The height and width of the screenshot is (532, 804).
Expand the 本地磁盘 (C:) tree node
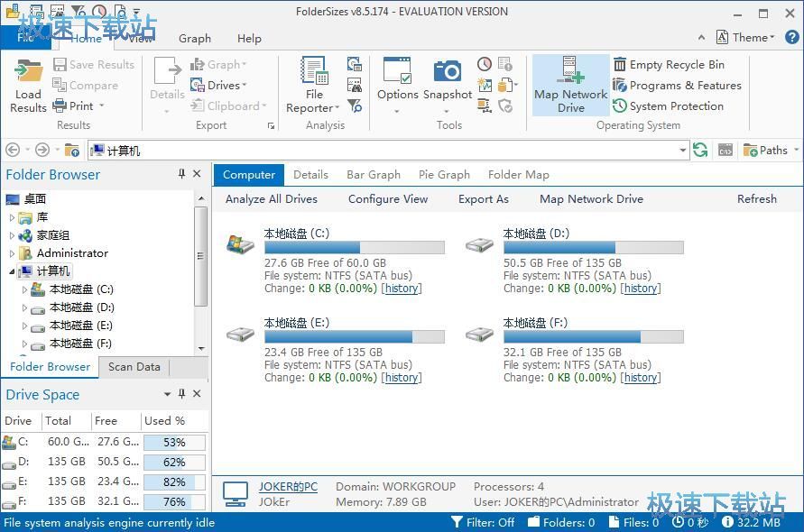[24, 289]
